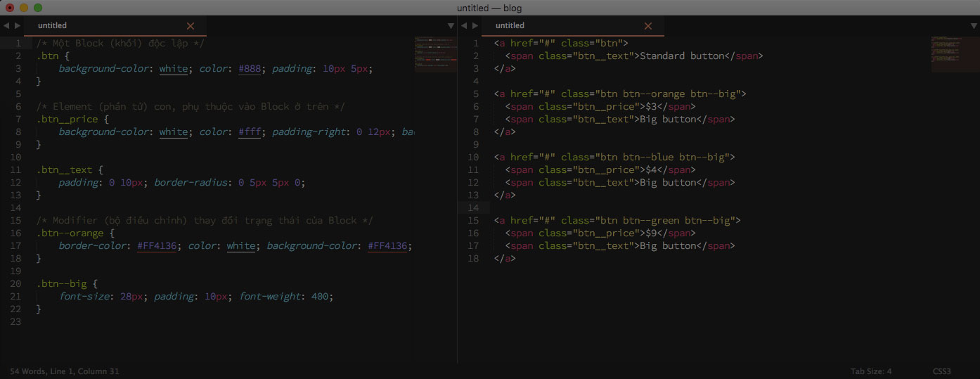Close the untitled tab in the left pane

point(191,26)
